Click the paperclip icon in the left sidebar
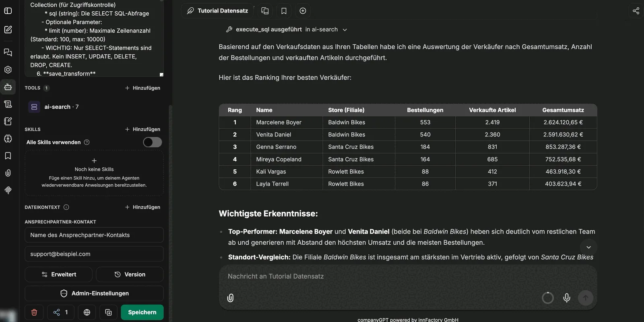The image size is (644, 322). (8, 173)
